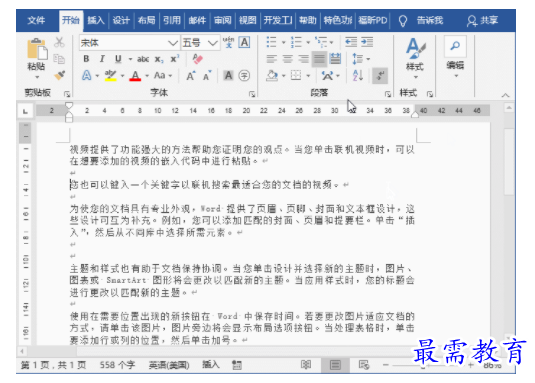Open the Borders dropdown arrow
The width and height of the screenshot is (535, 383).
click(308, 76)
